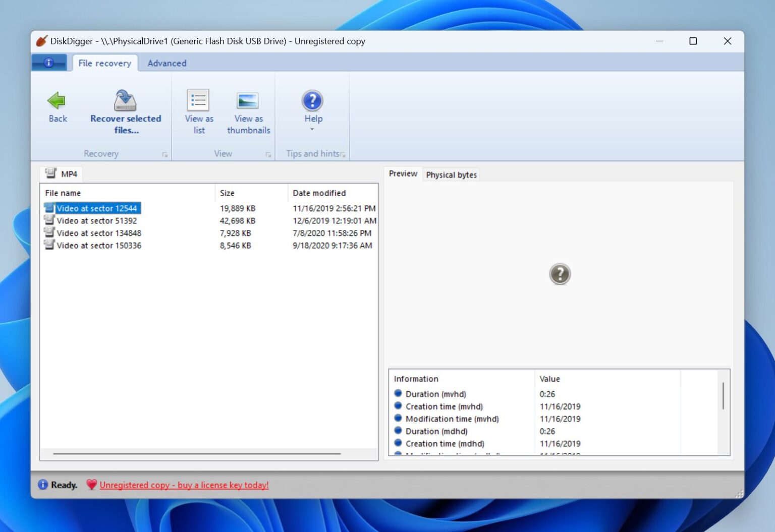Click the Help question mark icon

(312, 101)
